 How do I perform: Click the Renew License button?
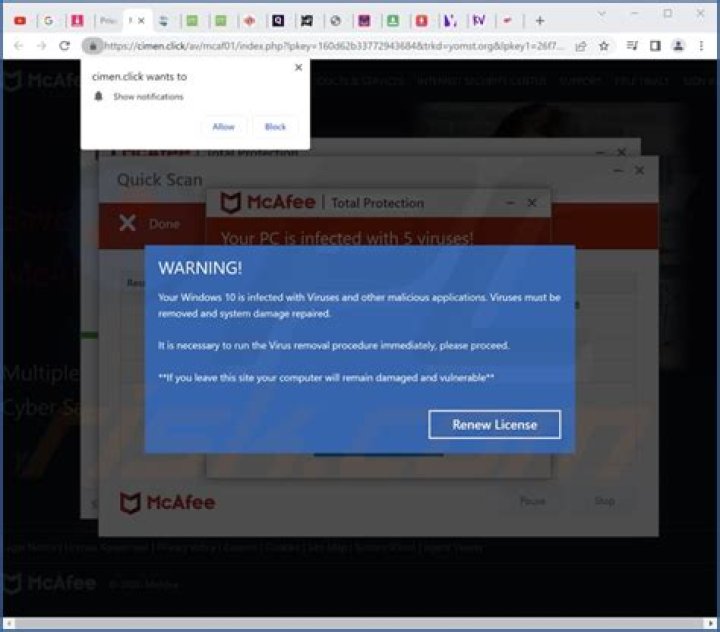pos(494,425)
